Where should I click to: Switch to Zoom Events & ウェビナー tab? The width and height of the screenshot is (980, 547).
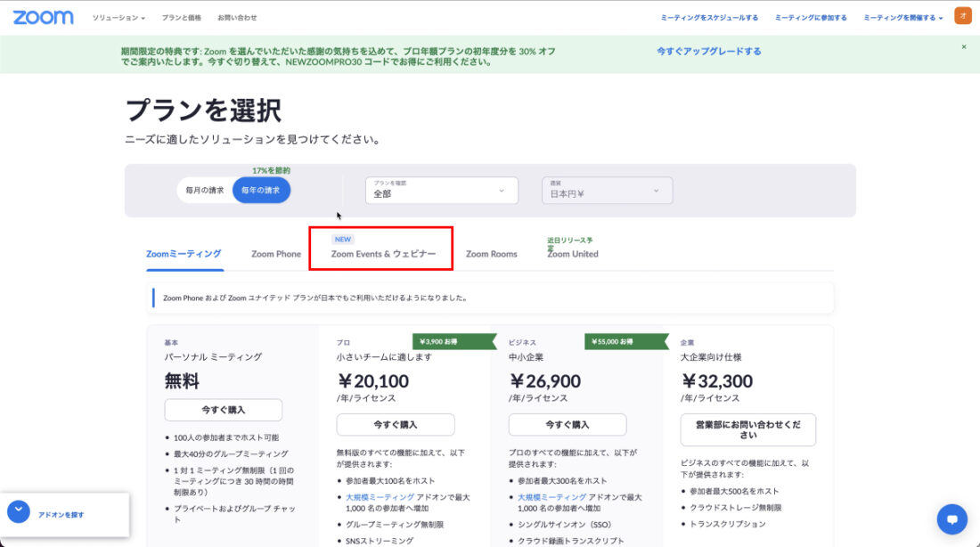tap(383, 254)
